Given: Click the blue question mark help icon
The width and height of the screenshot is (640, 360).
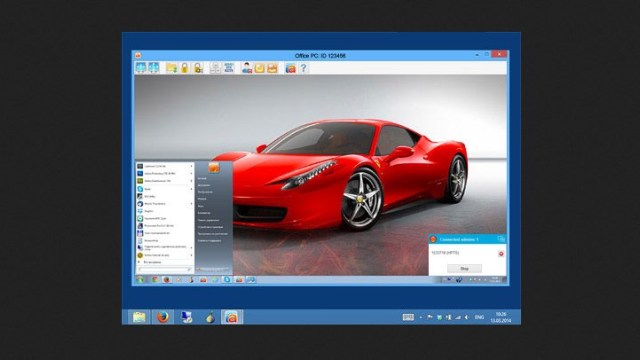Looking at the screenshot, I should coord(304,68).
